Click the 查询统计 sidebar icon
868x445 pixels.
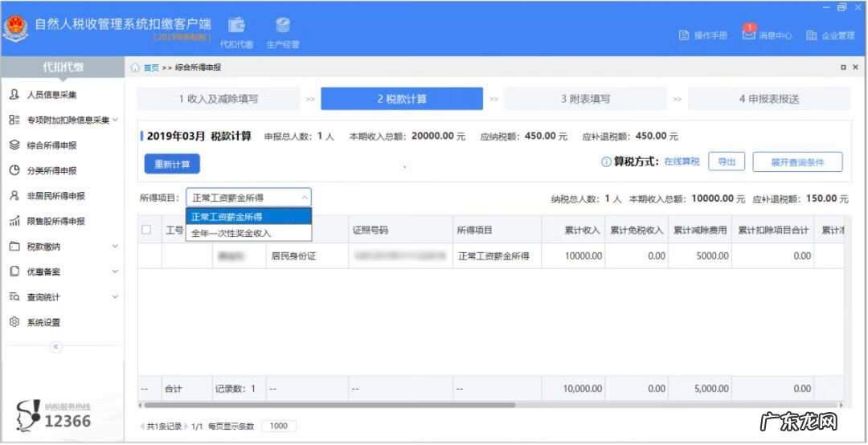click(x=15, y=297)
